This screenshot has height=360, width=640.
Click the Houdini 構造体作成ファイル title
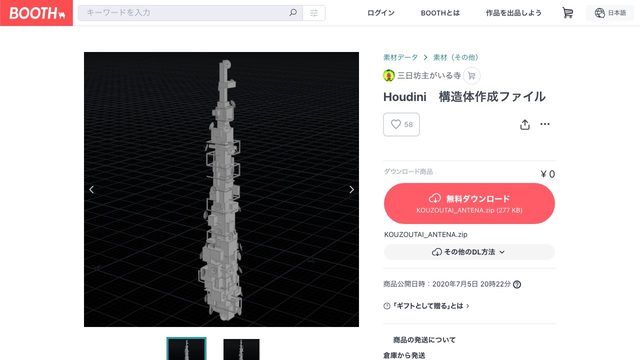click(x=464, y=97)
